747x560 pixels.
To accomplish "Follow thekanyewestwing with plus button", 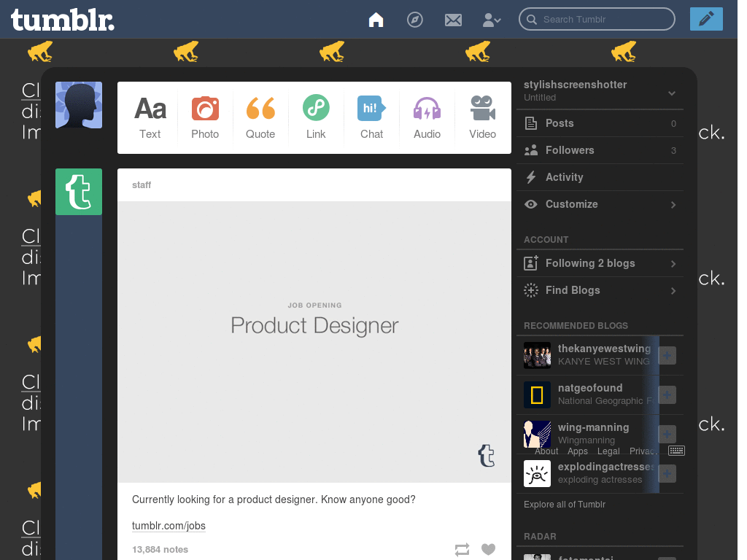I will click(667, 355).
